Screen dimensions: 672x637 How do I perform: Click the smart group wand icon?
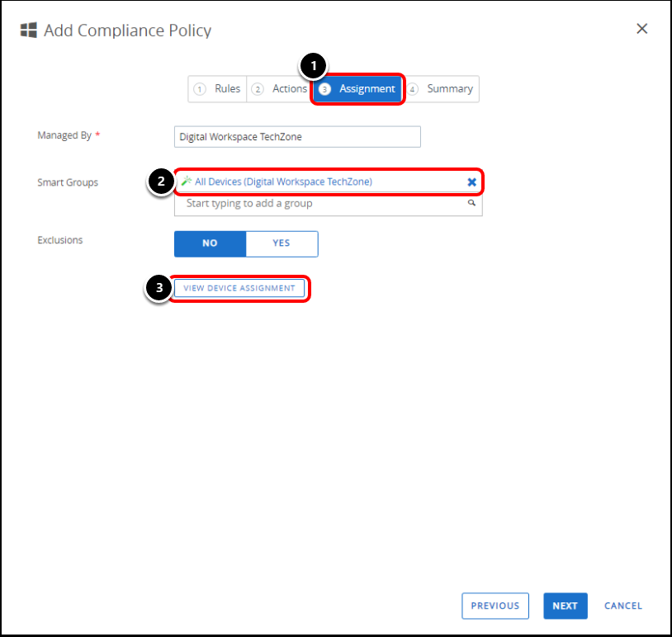point(186,182)
